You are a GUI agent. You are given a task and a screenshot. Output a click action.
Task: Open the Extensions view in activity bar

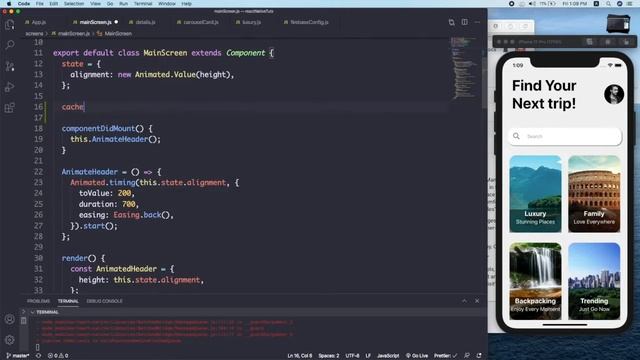[x=10, y=108]
